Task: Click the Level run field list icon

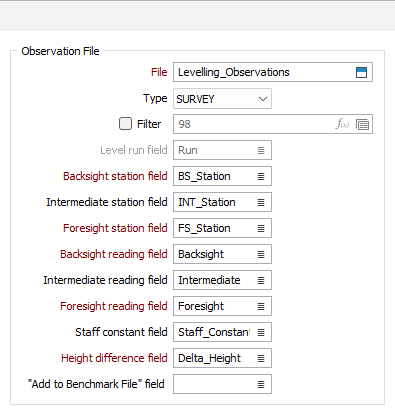Action: (261, 150)
